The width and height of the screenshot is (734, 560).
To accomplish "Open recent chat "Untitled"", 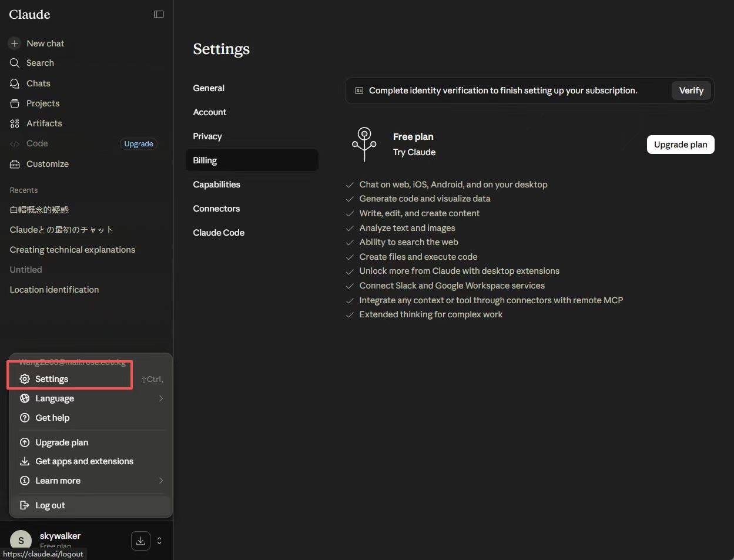I will pos(26,270).
